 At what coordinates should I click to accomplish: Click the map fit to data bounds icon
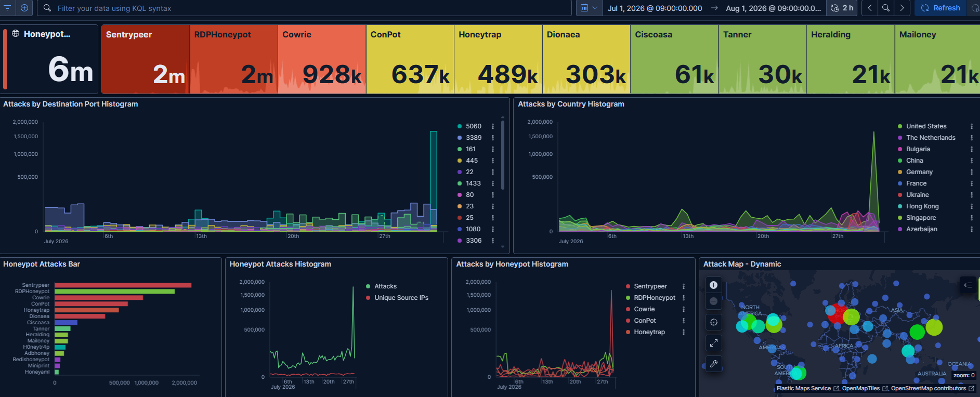click(714, 322)
